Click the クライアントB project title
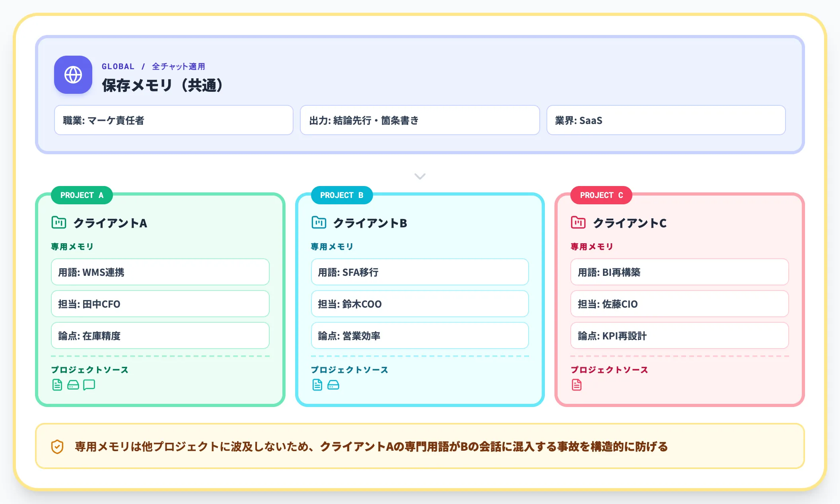The image size is (840, 504). [x=370, y=223]
